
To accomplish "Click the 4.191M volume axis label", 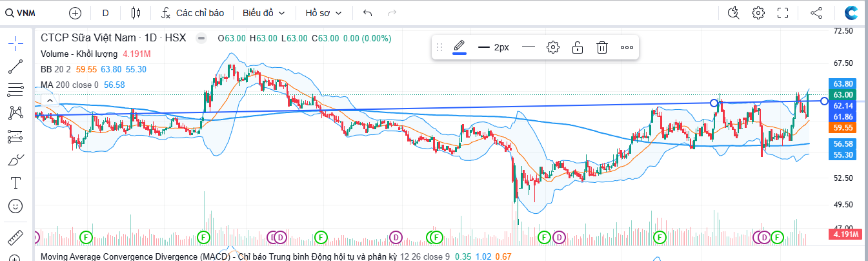I will (x=844, y=235).
